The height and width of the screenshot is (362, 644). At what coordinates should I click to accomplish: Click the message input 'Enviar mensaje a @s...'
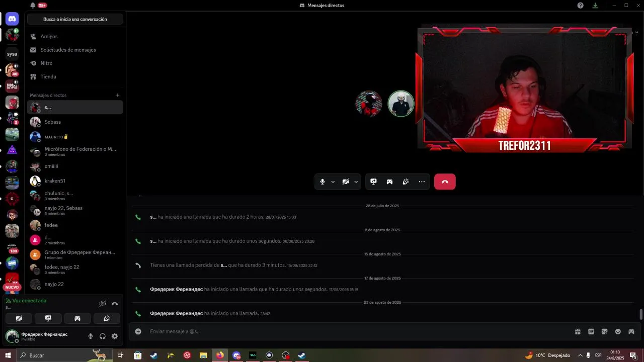click(360, 331)
